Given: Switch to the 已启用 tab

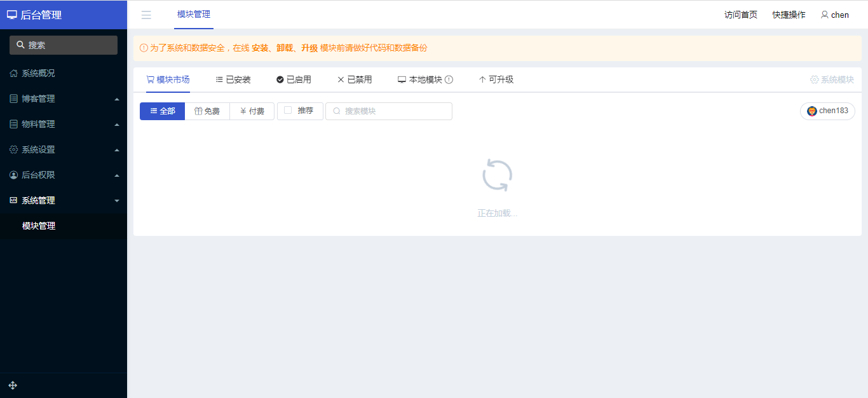Looking at the screenshot, I should [294, 79].
